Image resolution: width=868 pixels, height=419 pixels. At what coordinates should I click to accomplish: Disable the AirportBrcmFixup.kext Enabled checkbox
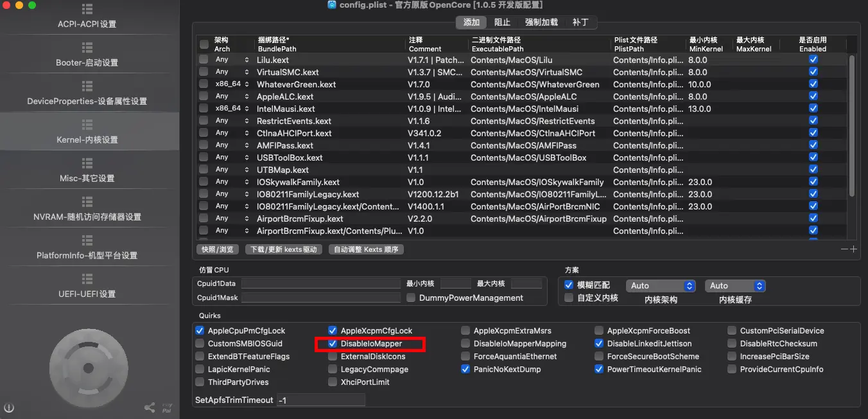[813, 218]
